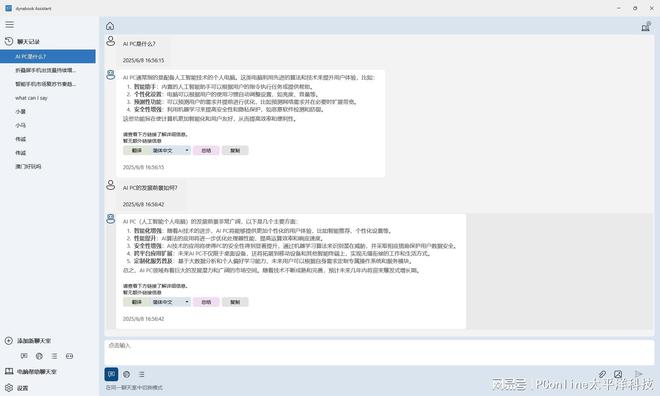Click the green translate button in second answer
Screen dimensions: 660x396
click(136, 302)
